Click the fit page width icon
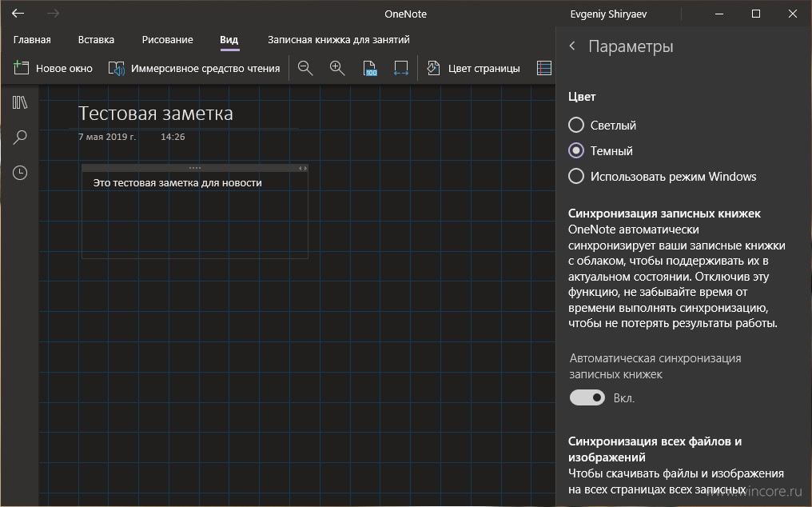Image resolution: width=812 pixels, height=507 pixels. click(401, 69)
